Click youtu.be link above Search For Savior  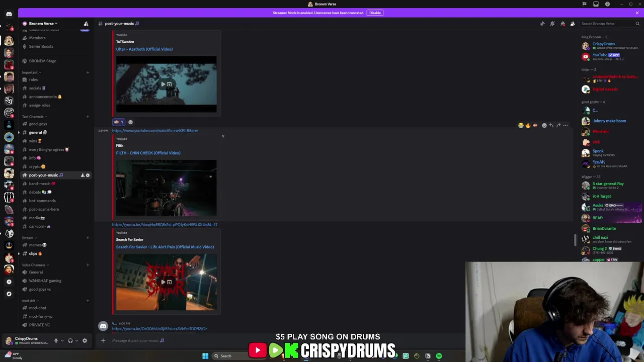pyautogui.click(x=165, y=225)
